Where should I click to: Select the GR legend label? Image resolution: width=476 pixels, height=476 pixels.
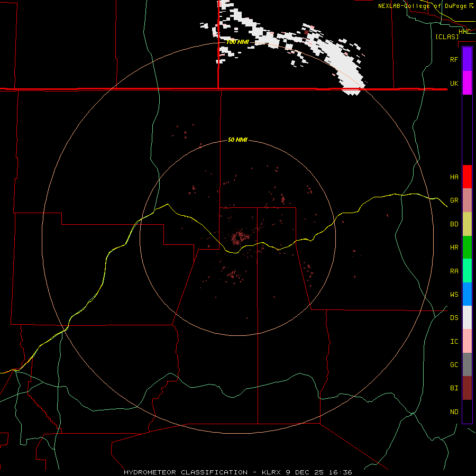[x=454, y=200]
